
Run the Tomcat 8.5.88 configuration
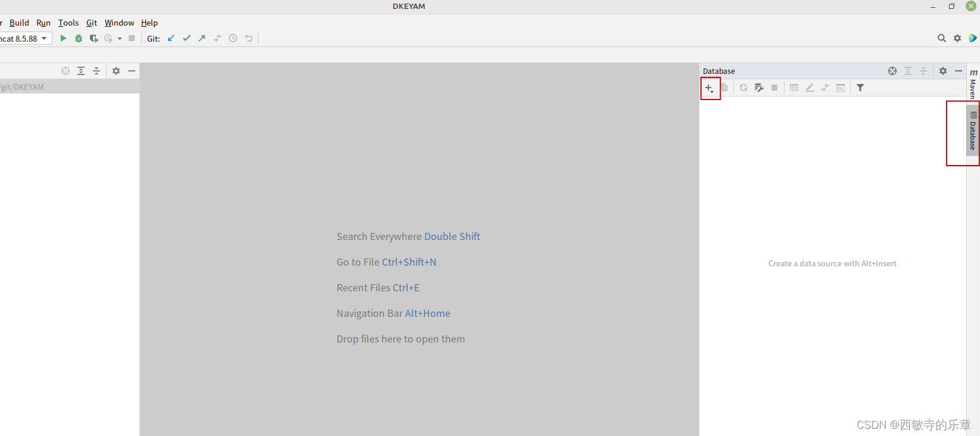click(x=63, y=38)
